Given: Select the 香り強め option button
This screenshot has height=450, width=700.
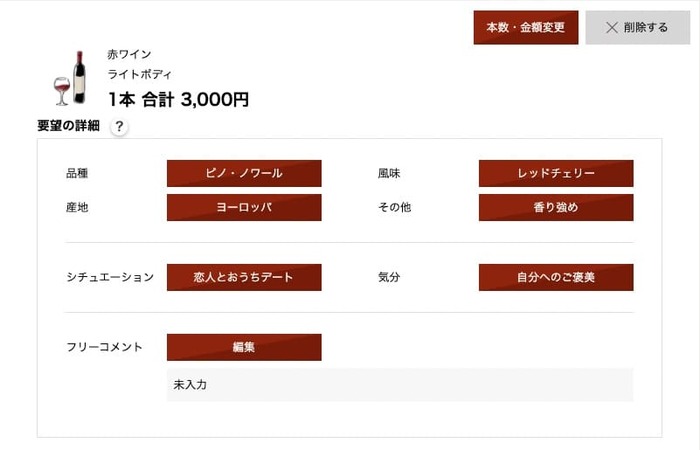Looking at the screenshot, I should [556, 207].
